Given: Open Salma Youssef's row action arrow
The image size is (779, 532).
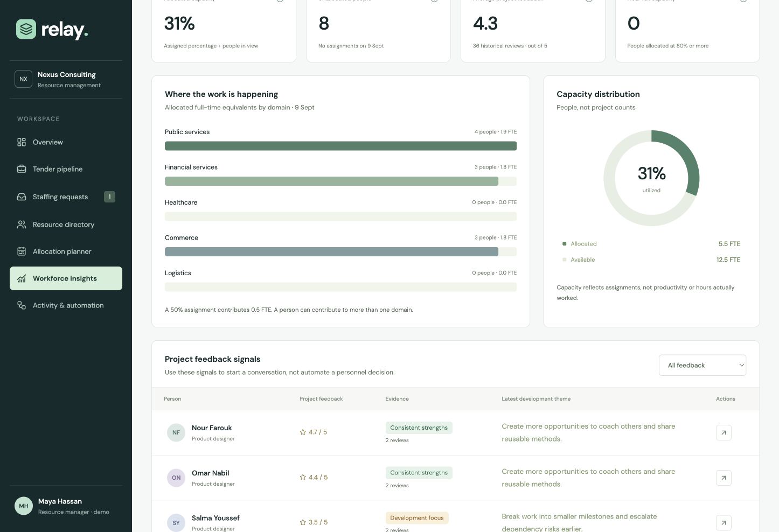Looking at the screenshot, I should point(724,522).
